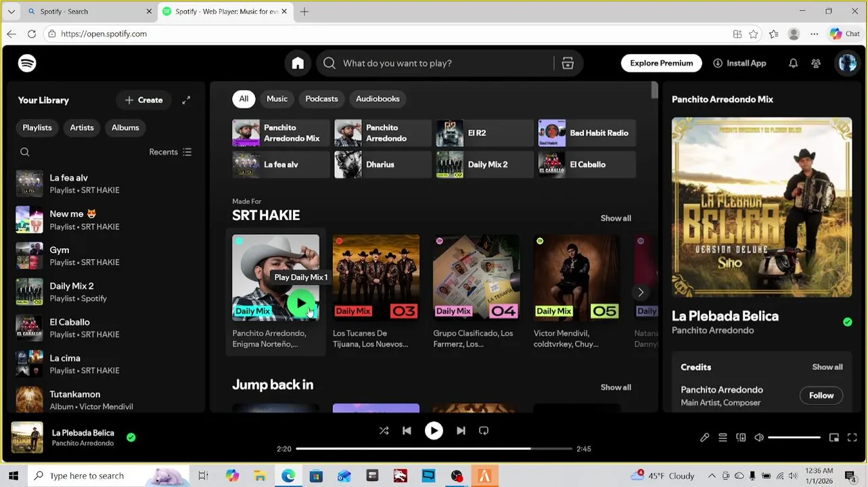Open the mini player
Screen dimensions: 868x487
coord(834,438)
